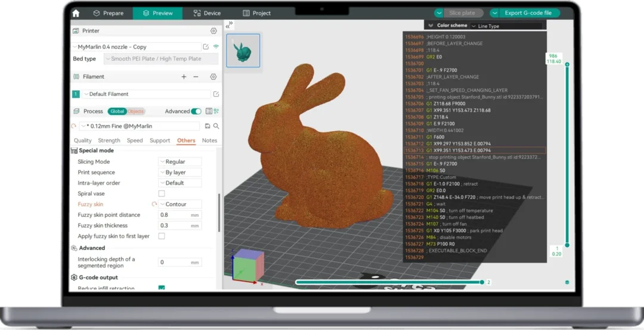Open printer settings gear icon
644x330 pixels.
click(x=213, y=31)
